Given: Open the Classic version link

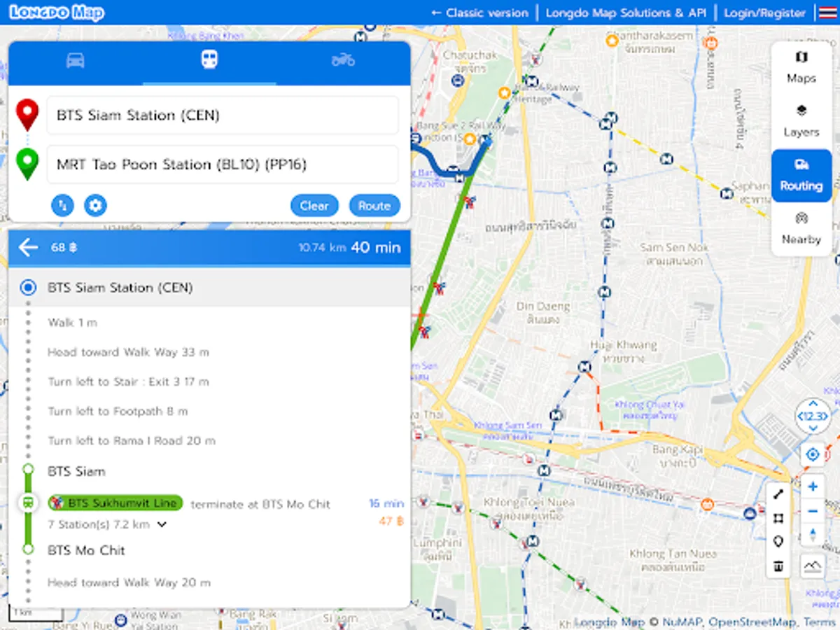Looking at the screenshot, I should (479, 13).
